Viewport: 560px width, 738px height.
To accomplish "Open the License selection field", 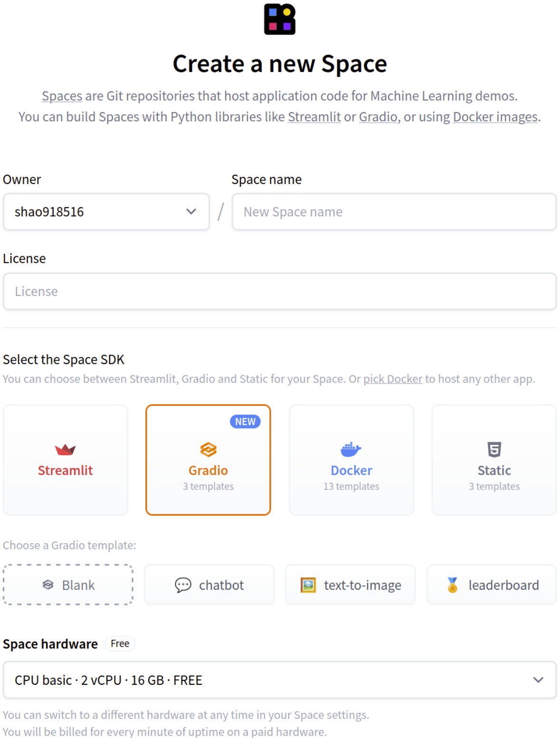I will point(280,291).
